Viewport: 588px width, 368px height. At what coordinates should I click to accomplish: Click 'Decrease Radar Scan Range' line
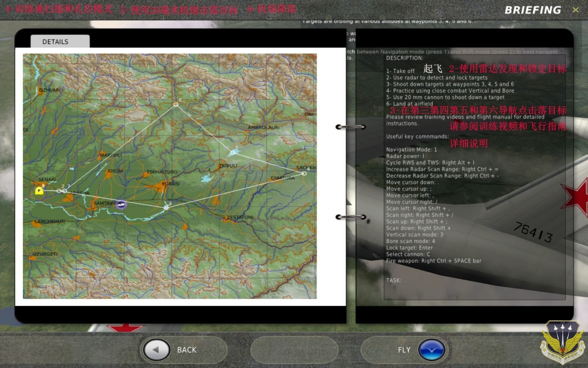point(442,176)
